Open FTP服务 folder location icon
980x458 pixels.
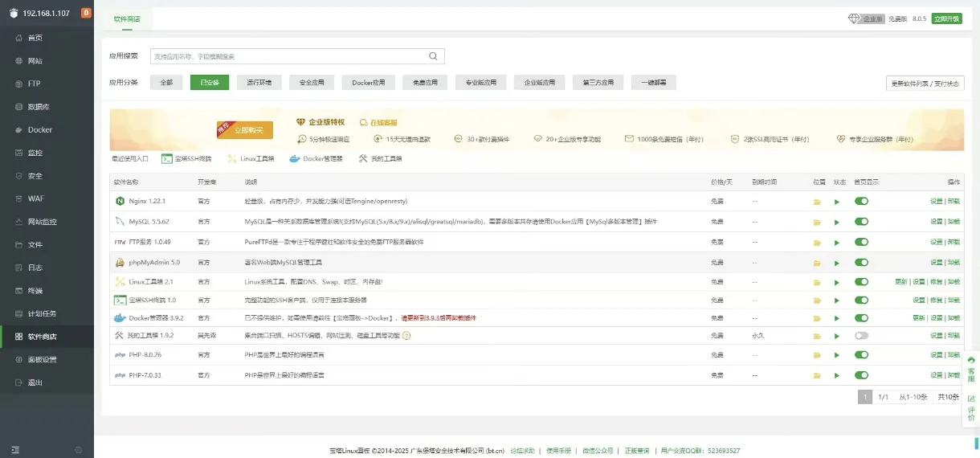click(818, 242)
